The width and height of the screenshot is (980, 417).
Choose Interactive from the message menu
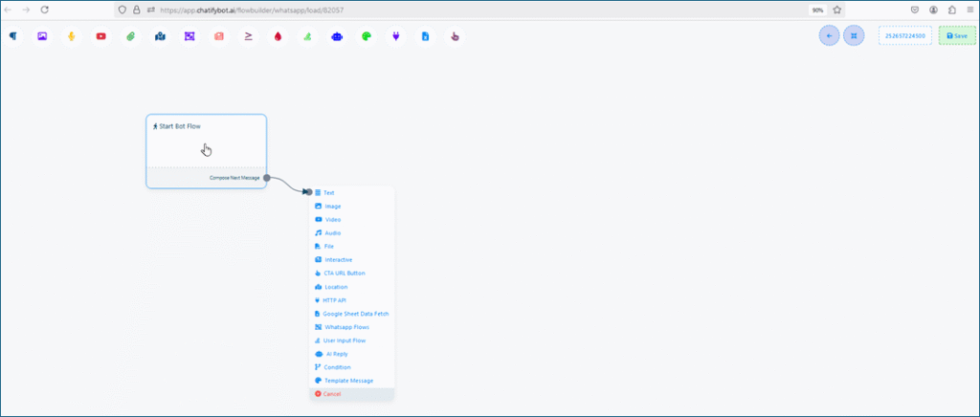coord(338,259)
